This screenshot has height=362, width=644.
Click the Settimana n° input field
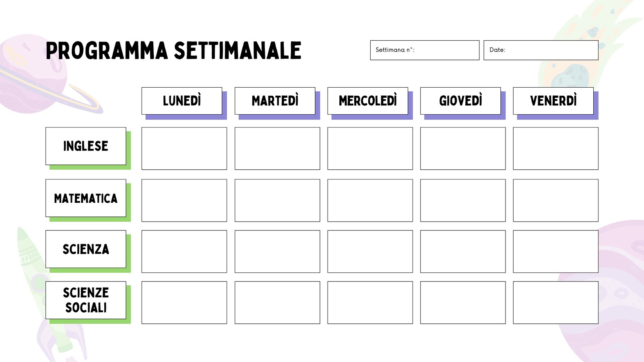tap(425, 50)
